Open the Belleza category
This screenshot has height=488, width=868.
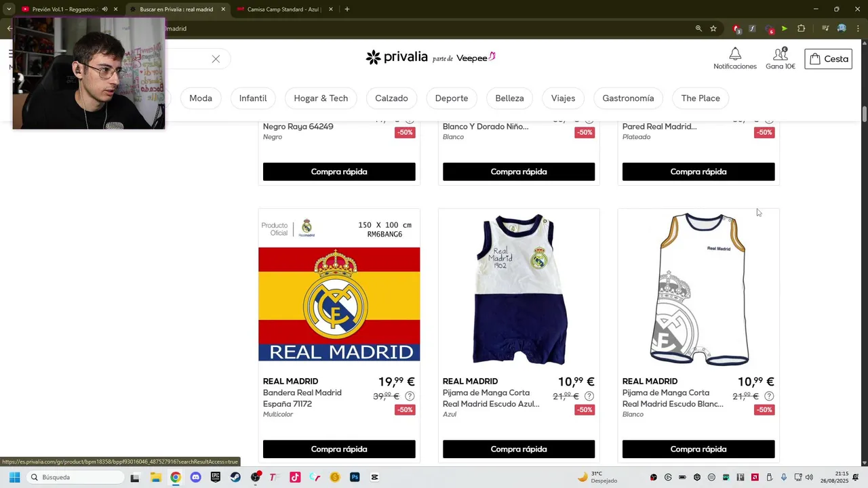(509, 98)
